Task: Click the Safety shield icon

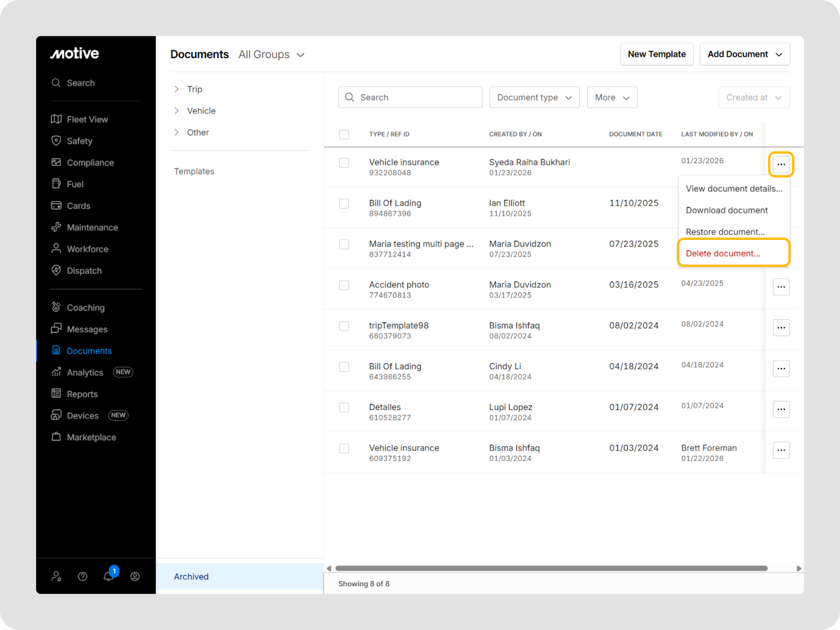Action: [56, 141]
